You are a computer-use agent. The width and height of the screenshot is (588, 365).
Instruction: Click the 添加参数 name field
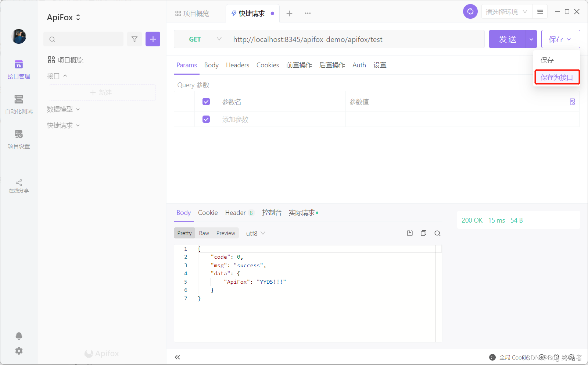pos(282,119)
